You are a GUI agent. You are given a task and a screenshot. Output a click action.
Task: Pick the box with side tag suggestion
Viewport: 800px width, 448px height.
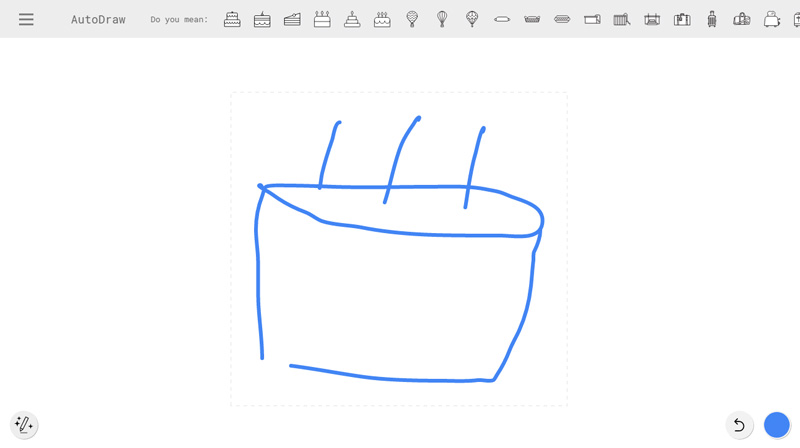592,19
